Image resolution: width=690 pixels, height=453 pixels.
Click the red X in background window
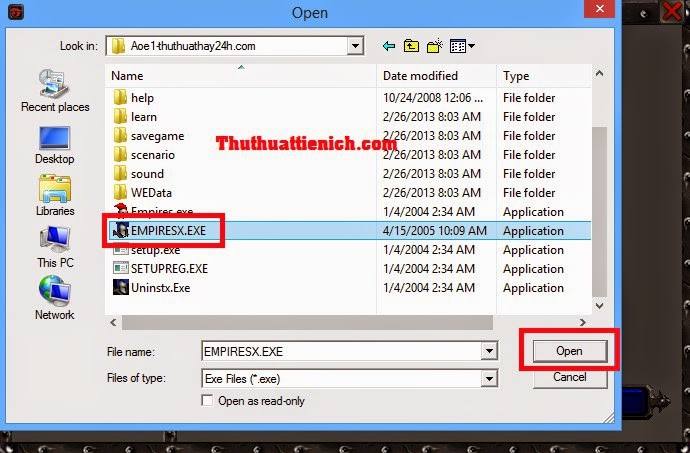click(672, 10)
